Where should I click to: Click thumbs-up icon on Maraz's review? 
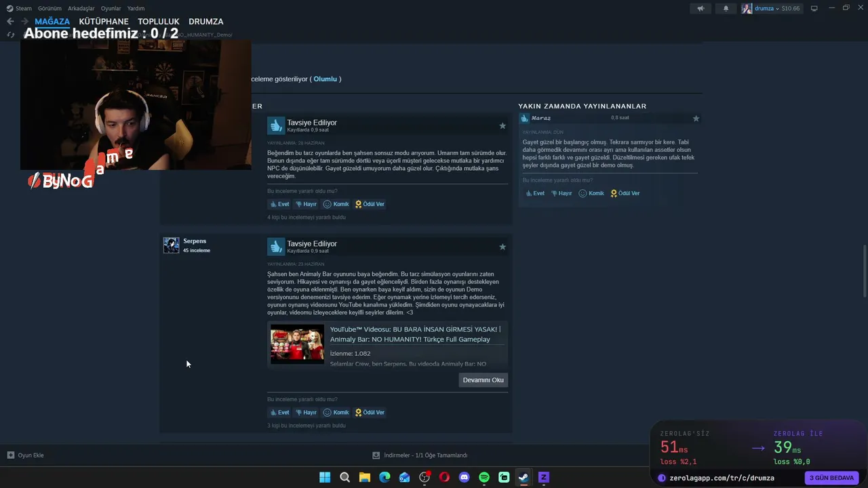pos(525,119)
